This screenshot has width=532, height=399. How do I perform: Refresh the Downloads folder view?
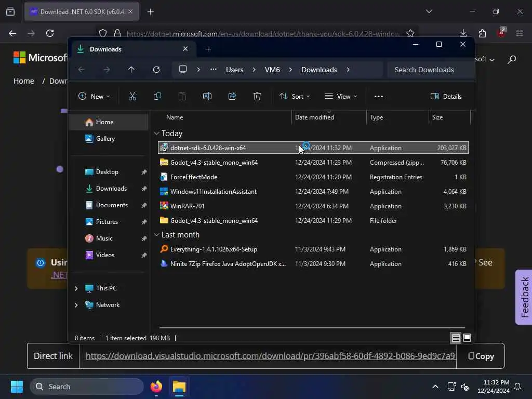(x=156, y=70)
